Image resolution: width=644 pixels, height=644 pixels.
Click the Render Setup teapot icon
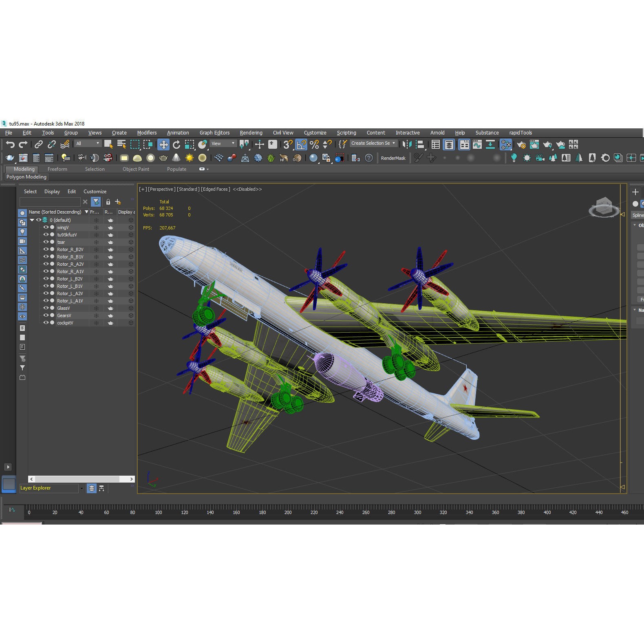click(x=521, y=144)
